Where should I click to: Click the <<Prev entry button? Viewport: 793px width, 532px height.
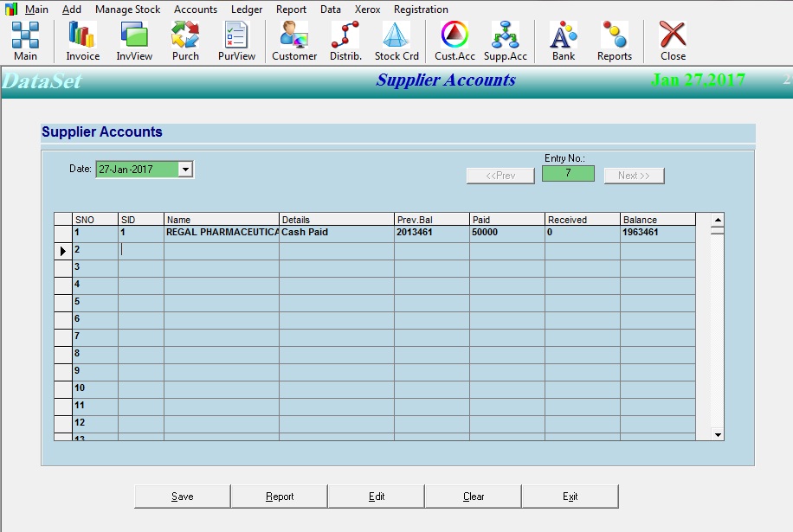coord(500,176)
